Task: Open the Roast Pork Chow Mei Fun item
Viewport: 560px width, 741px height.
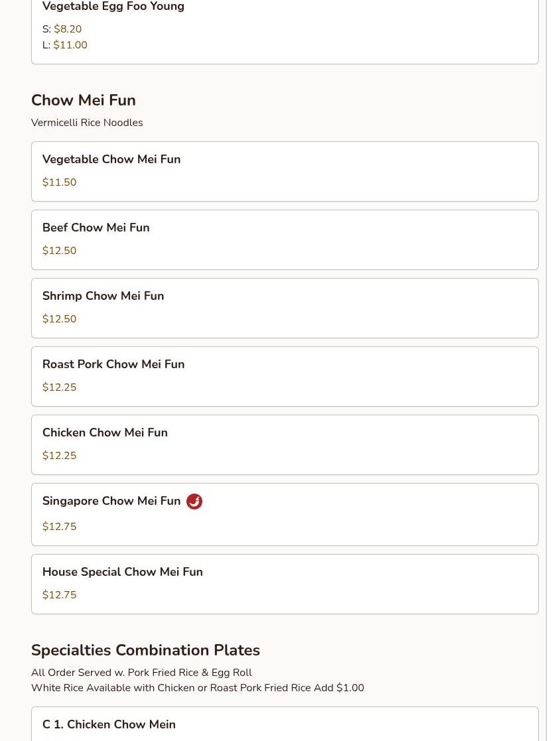Action: pos(284,376)
